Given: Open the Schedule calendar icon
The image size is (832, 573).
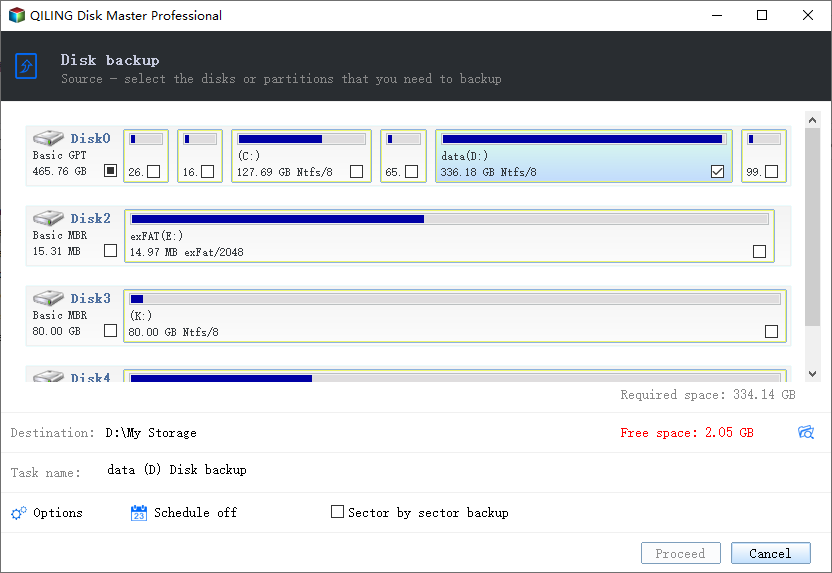Looking at the screenshot, I should pos(138,513).
